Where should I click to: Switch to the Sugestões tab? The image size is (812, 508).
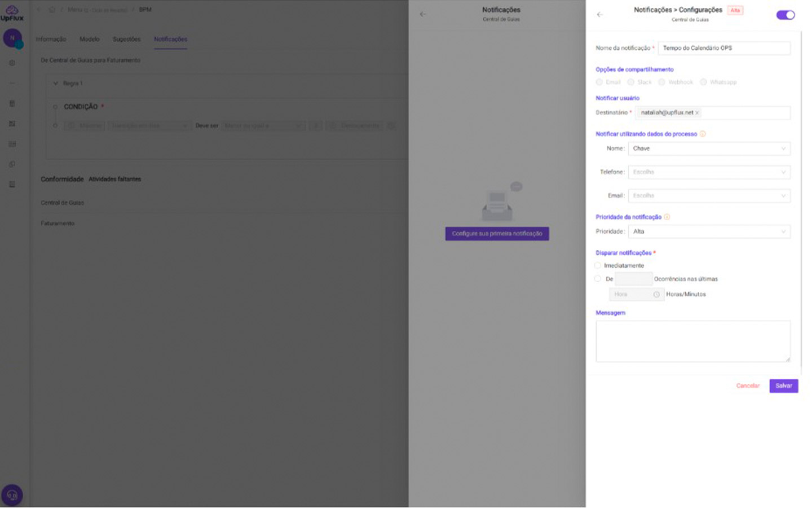126,40
